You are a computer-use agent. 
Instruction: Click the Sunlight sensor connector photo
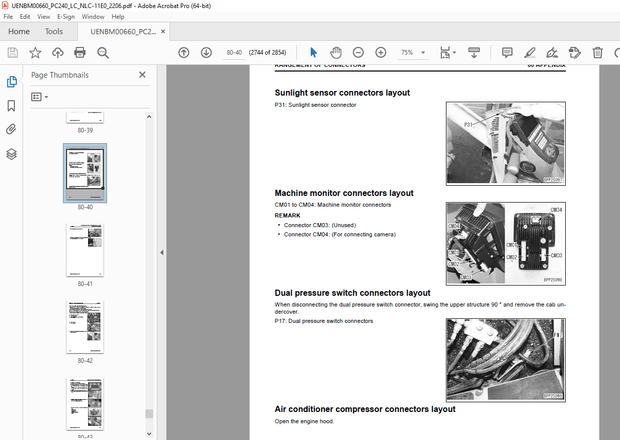click(506, 144)
